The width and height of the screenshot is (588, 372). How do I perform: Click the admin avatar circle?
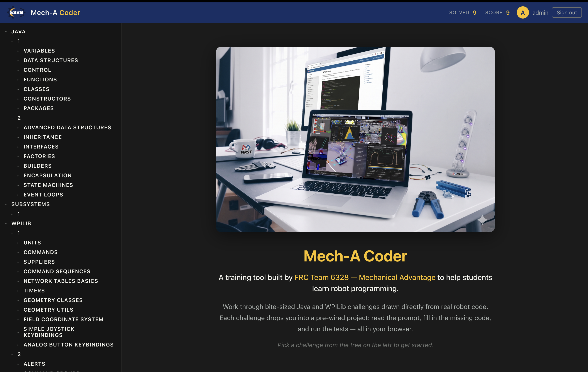523,12
